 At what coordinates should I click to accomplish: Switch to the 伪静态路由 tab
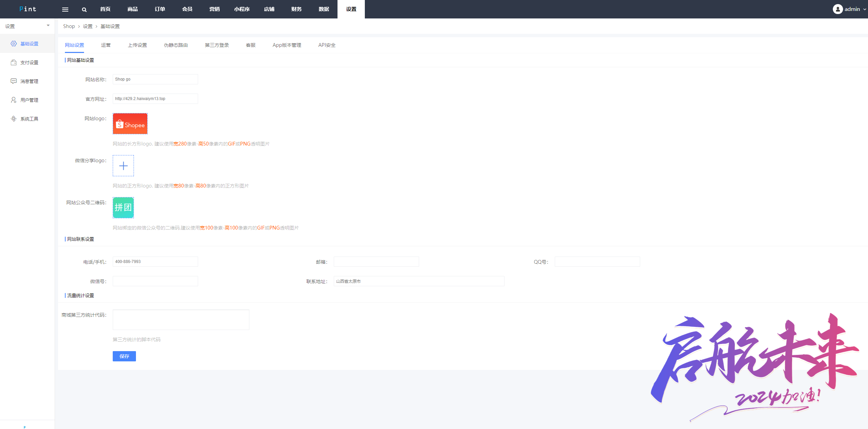(176, 45)
